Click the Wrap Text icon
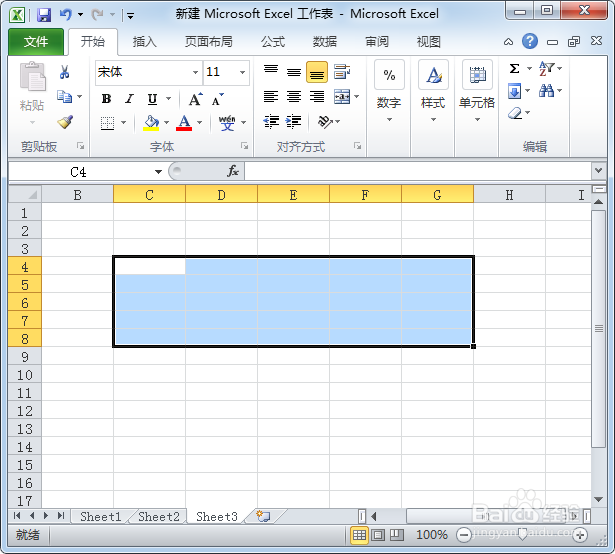 [342, 72]
